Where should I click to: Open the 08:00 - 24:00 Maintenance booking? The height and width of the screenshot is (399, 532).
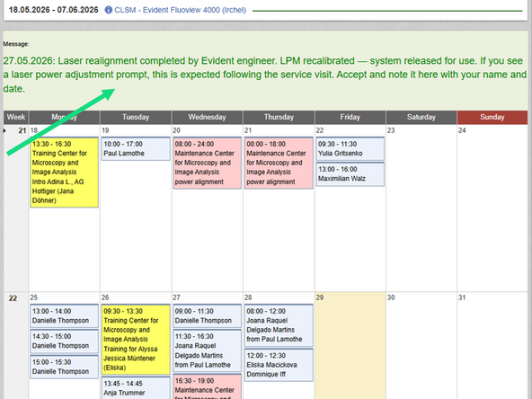point(208,163)
